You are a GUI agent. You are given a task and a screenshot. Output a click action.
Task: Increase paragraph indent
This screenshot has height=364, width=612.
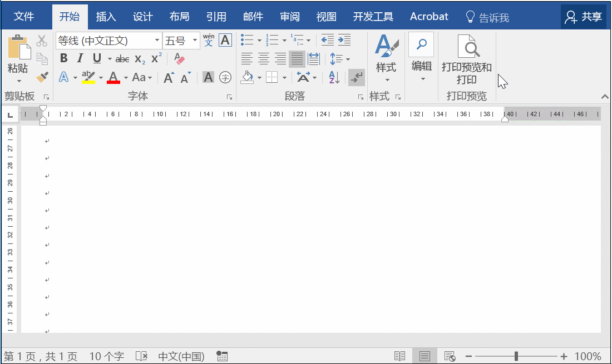pos(344,40)
